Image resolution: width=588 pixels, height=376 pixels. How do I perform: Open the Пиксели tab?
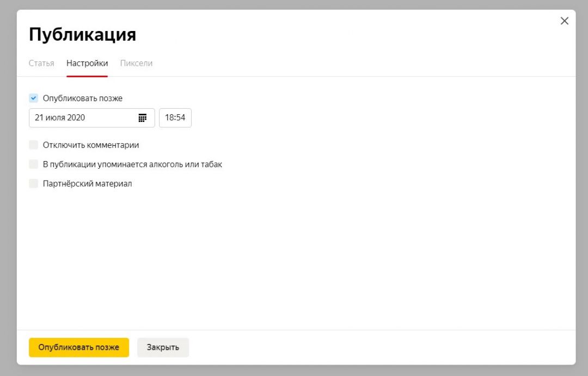(136, 63)
